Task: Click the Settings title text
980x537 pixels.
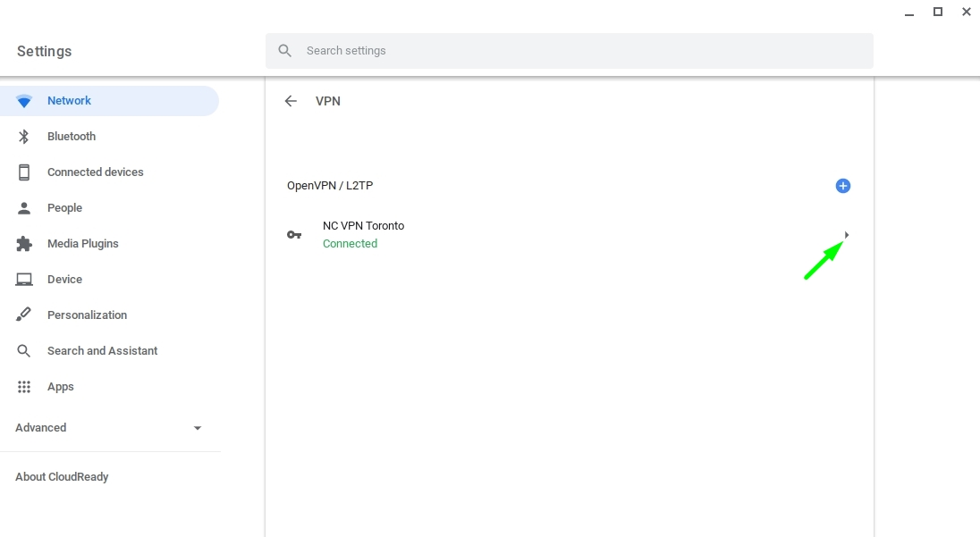Action: click(x=45, y=51)
